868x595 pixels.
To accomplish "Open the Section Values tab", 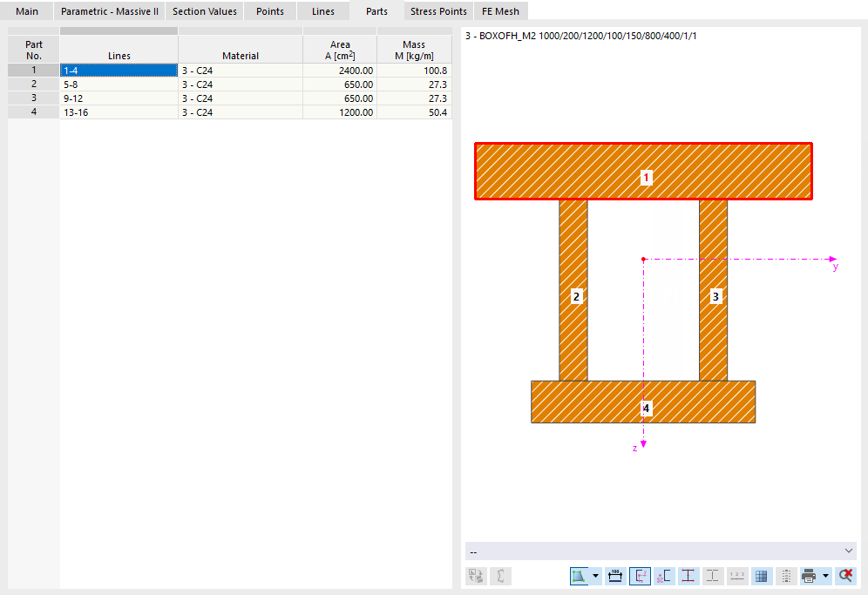I will pos(204,11).
